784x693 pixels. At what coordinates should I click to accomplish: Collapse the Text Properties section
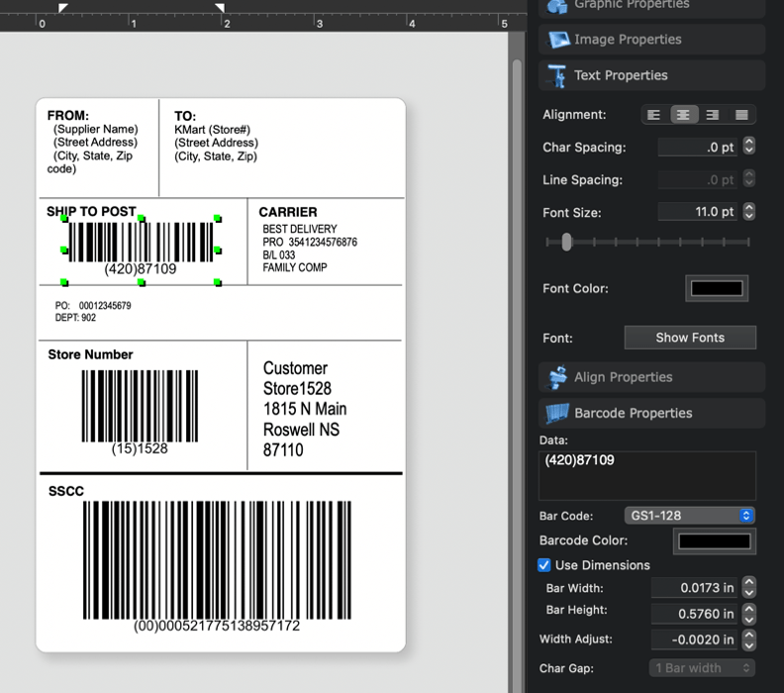tap(652, 75)
